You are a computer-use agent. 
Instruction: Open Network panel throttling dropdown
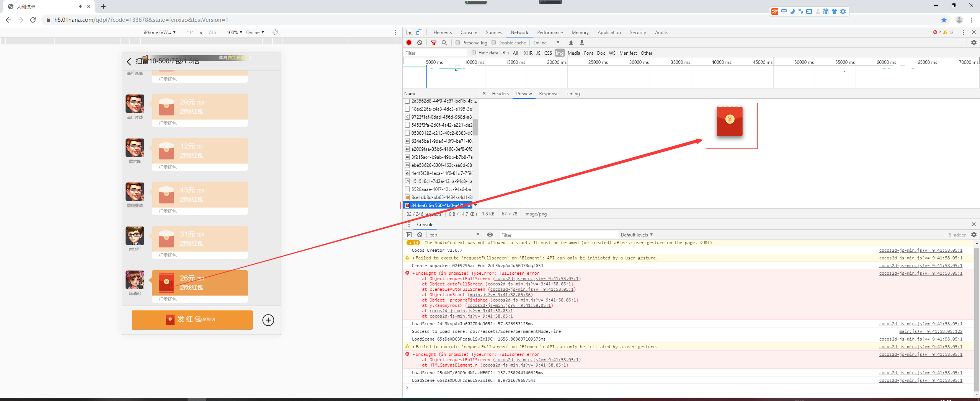point(546,43)
